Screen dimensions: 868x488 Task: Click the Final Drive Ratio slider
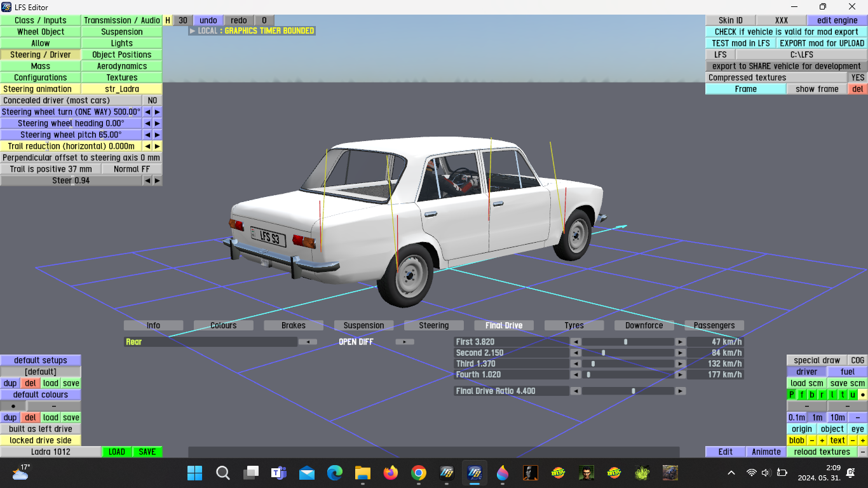click(628, 391)
